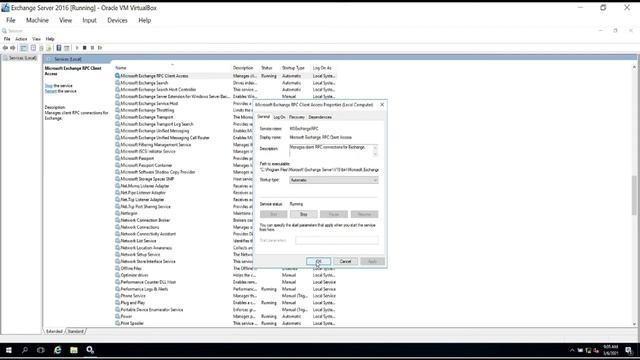
Task: Open VirtualBox File menu
Action: point(11,20)
